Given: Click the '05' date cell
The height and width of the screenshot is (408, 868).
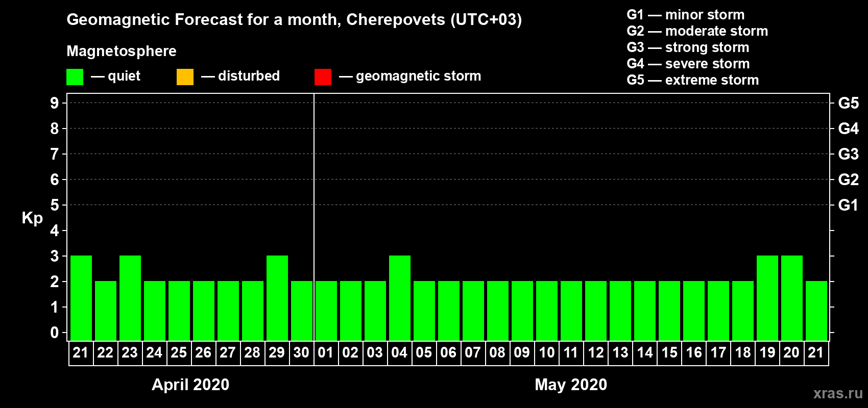Looking at the screenshot, I should (x=424, y=353).
